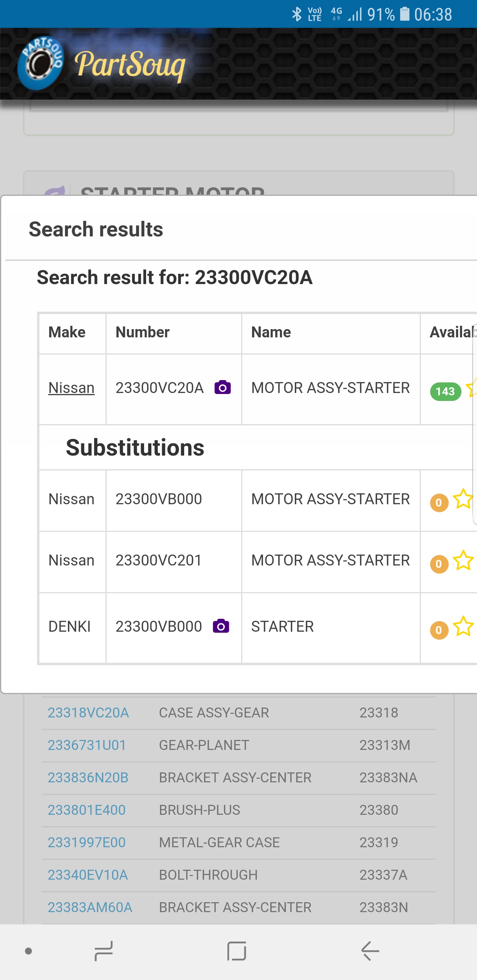This screenshot has width=477, height=980.
Task: Tap the 0 availability badge for Nissan 23300VB000
Action: pos(439,503)
